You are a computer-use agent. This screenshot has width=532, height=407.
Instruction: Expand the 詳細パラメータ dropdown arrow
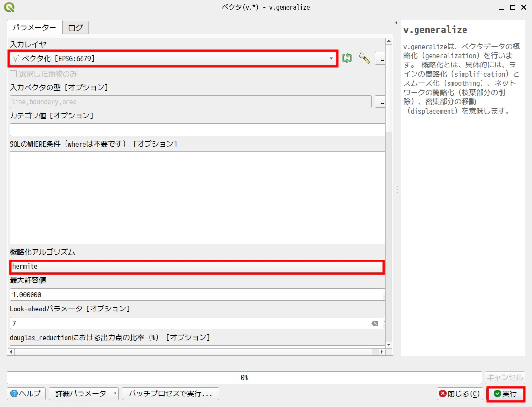click(115, 393)
